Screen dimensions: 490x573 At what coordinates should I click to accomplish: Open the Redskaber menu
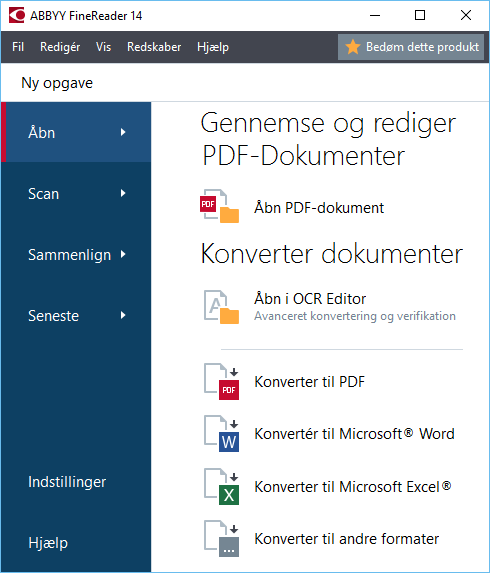(x=154, y=47)
